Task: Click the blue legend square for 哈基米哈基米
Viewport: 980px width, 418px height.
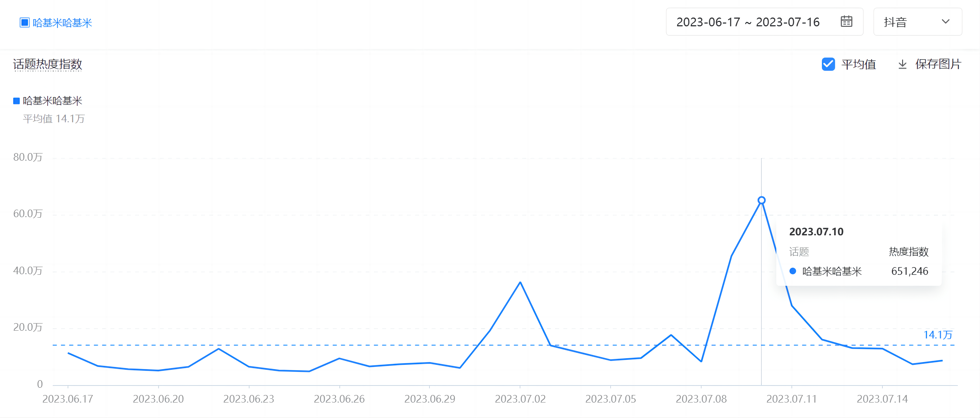Action: (16, 101)
